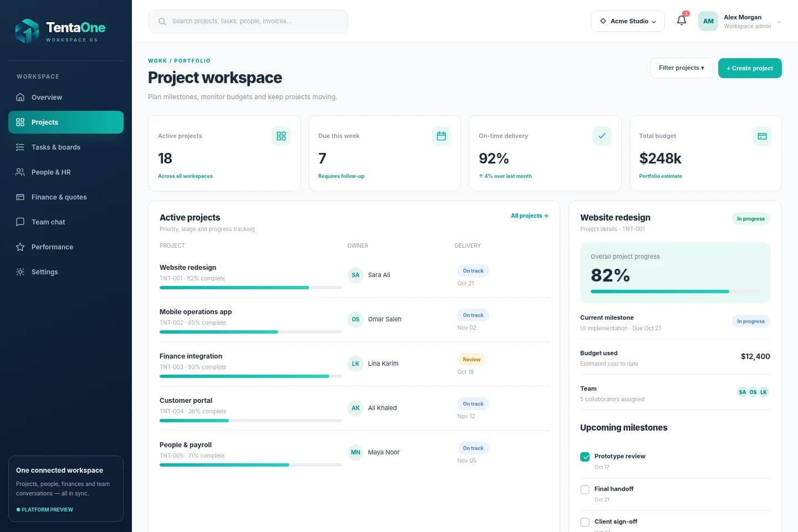Screen dimensions: 798x532
Task: Click Omar Saleh's OS avatar in table
Action: click(355, 319)
